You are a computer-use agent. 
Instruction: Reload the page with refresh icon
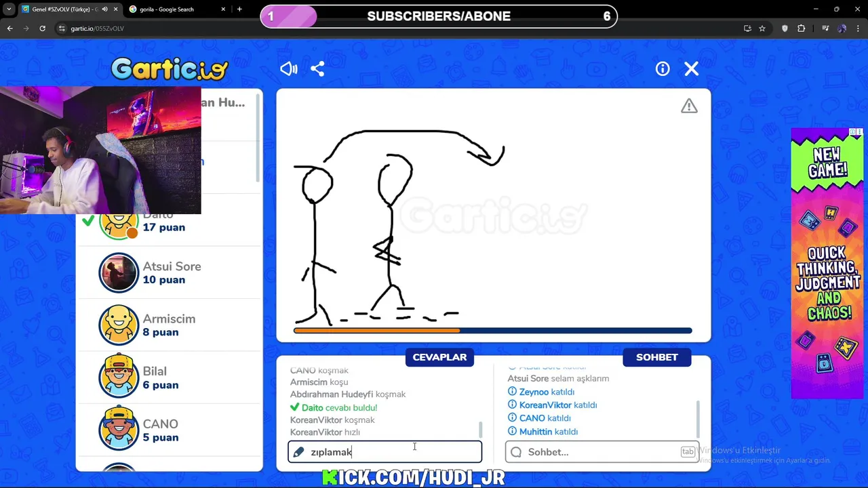pos(42,28)
